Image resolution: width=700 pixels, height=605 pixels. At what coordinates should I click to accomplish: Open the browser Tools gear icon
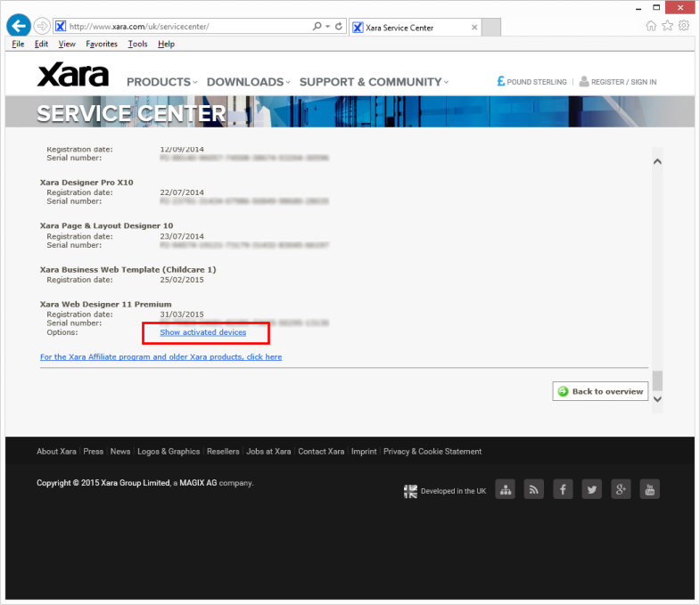pos(684,26)
